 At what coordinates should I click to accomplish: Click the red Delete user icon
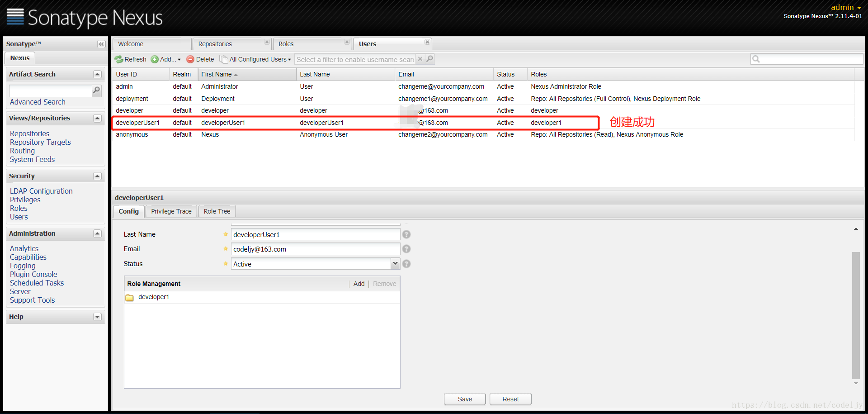coord(190,59)
